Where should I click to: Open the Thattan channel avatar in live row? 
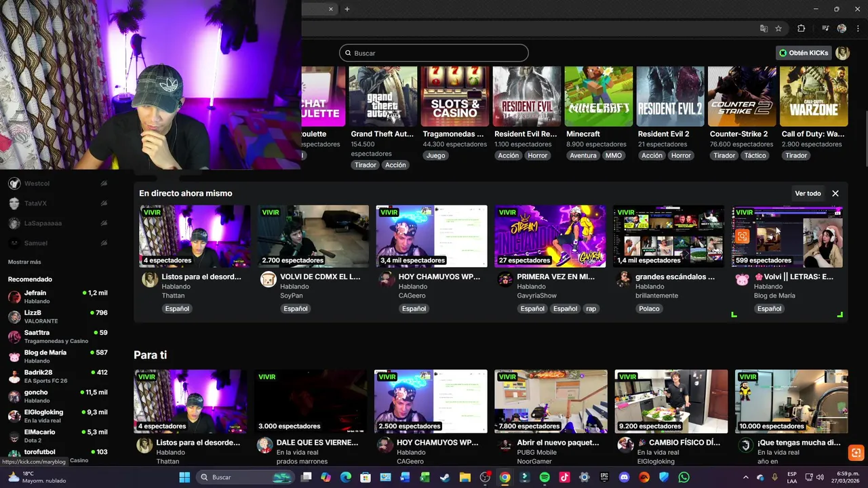point(150,279)
